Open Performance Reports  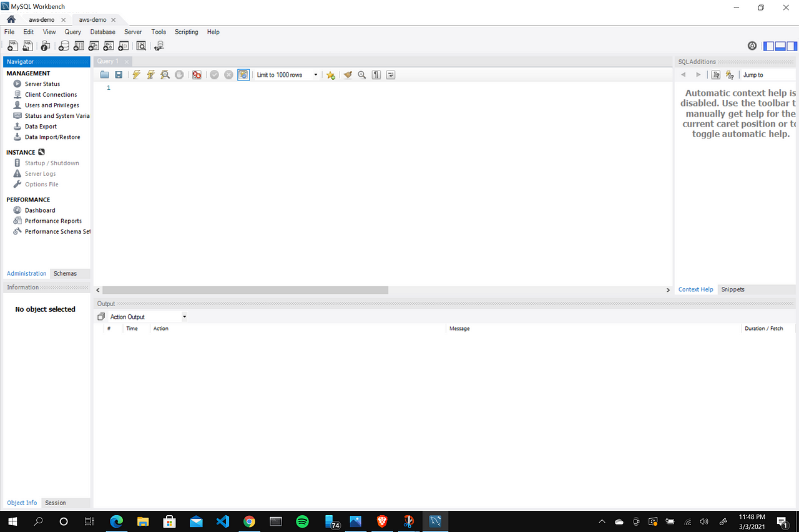click(x=53, y=221)
